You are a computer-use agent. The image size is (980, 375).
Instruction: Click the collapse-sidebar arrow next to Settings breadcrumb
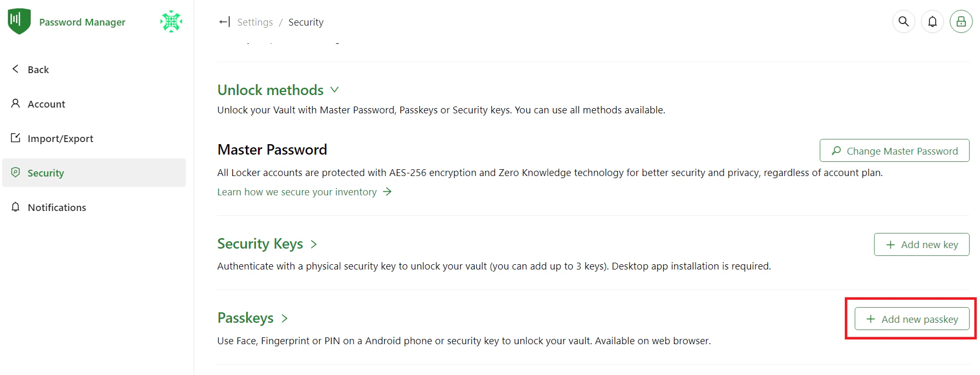click(x=223, y=22)
